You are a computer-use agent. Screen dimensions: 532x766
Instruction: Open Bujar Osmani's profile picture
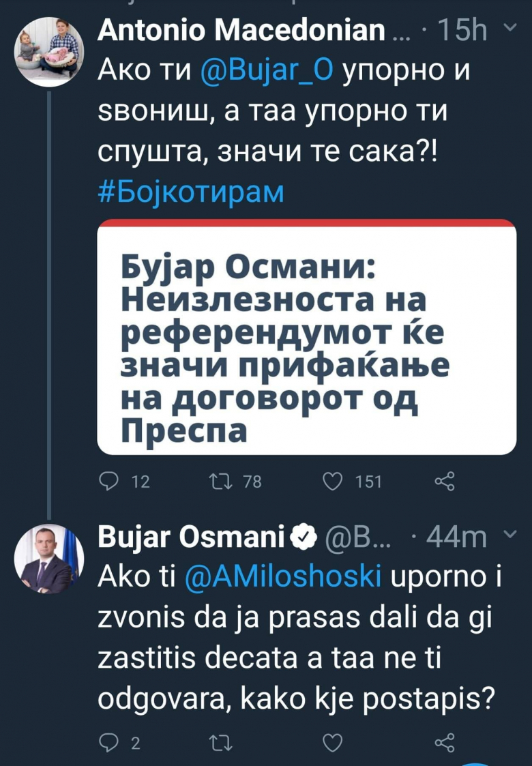click(49, 561)
